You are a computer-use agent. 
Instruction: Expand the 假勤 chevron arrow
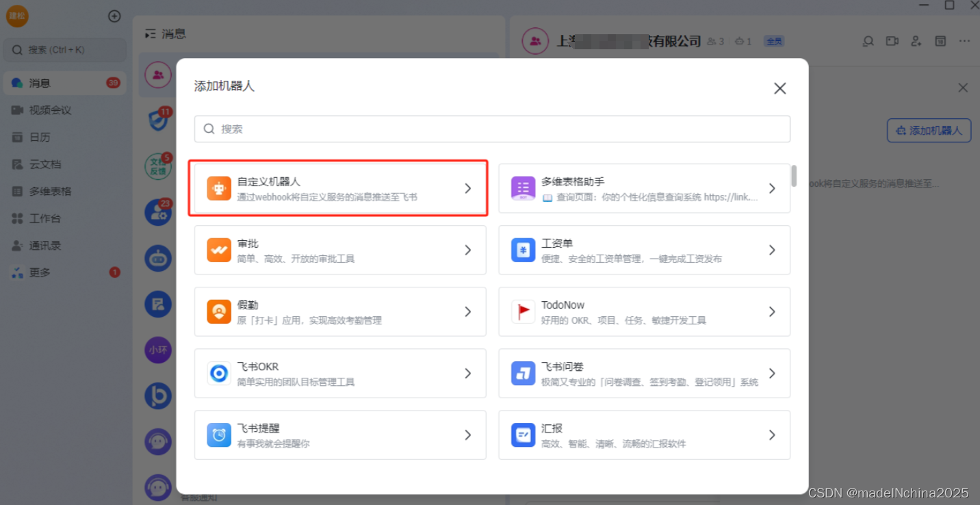(468, 311)
